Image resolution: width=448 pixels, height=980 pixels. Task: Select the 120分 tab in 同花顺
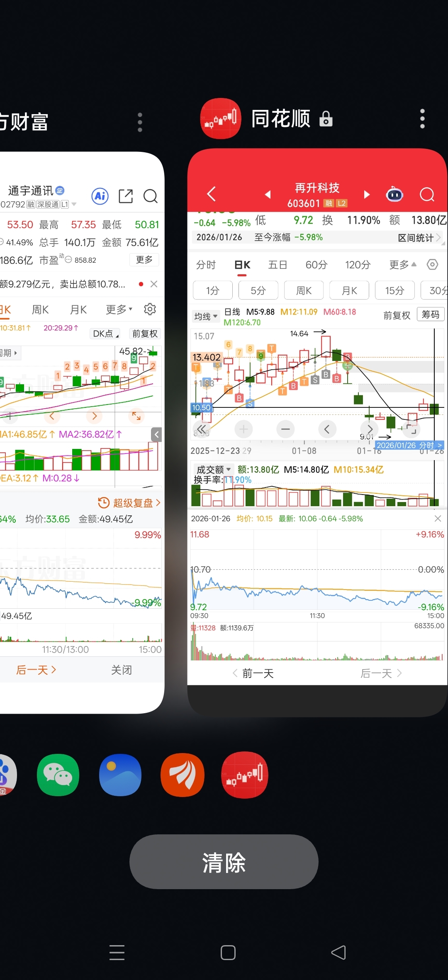(x=358, y=265)
